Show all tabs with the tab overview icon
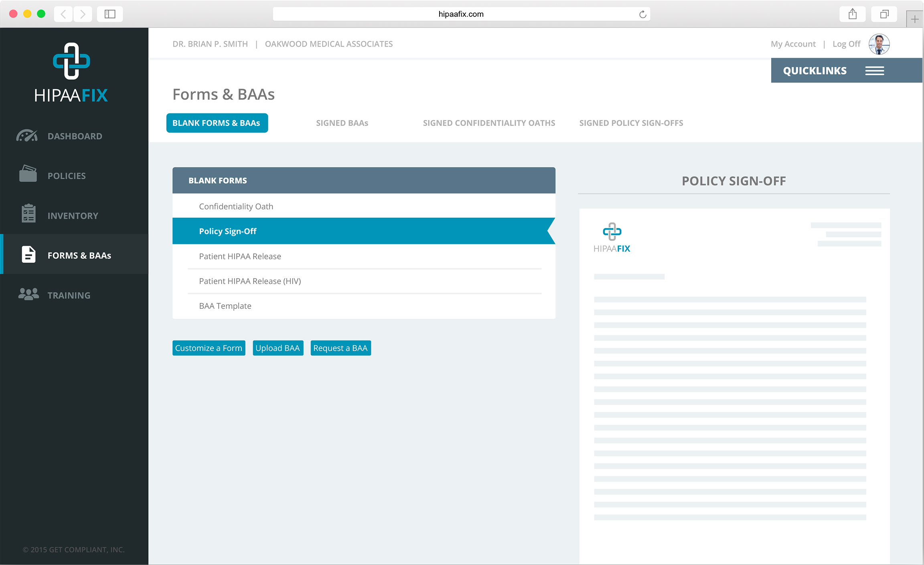 click(884, 14)
